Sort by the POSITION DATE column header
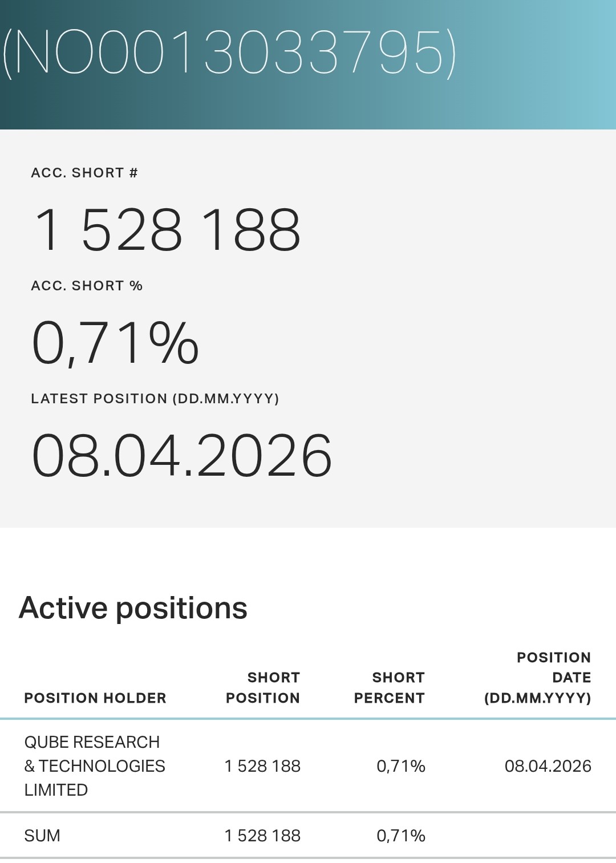The image size is (616, 863). click(x=537, y=678)
